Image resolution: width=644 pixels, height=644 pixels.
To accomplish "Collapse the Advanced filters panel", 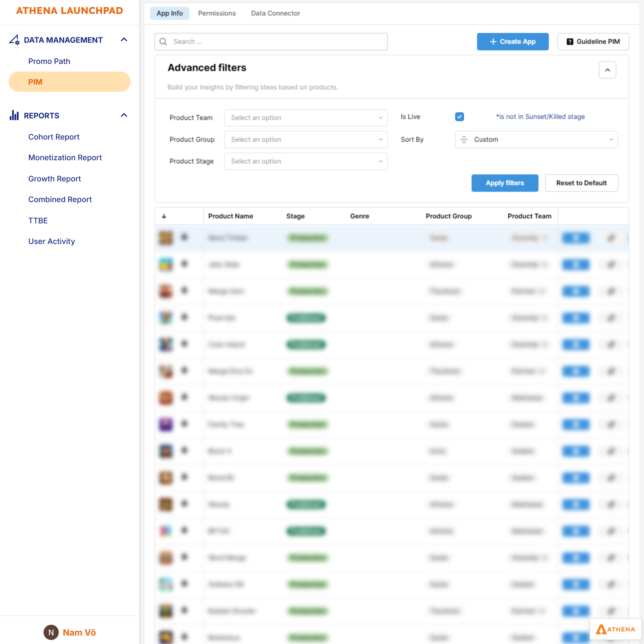I will tap(607, 70).
